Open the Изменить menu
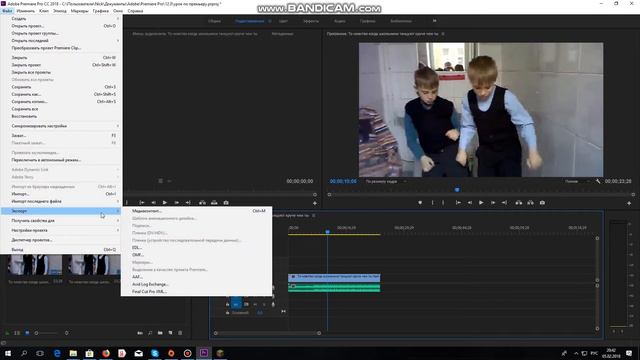640x360 pixels. 25,11
